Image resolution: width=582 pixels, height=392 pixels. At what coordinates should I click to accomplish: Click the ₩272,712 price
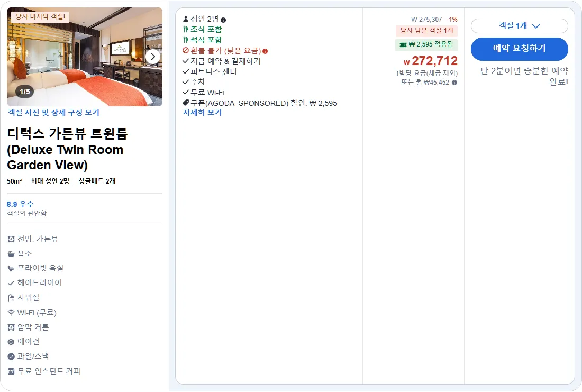431,61
